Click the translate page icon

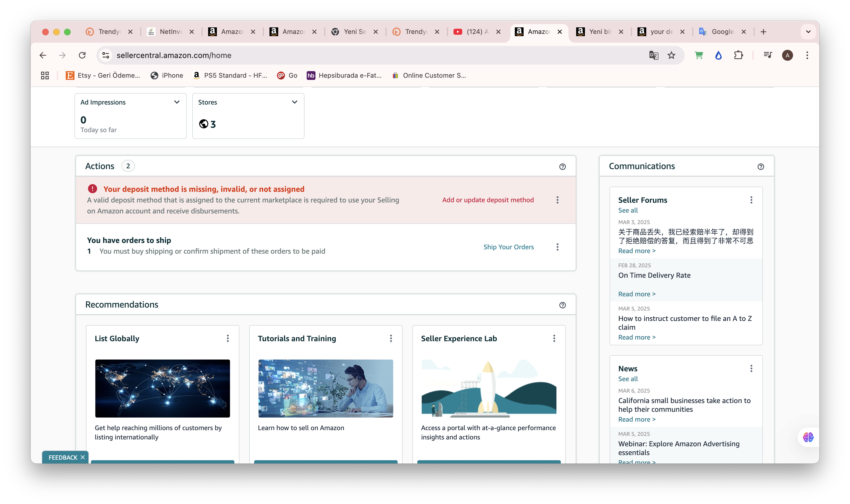654,55
